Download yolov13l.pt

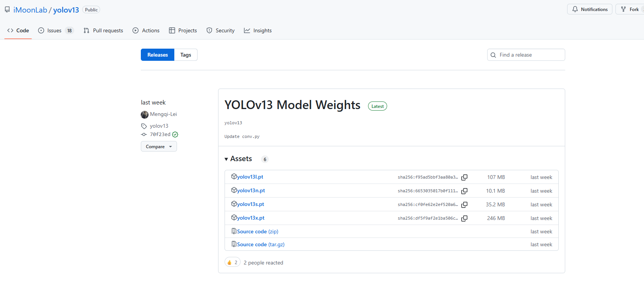pyautogui.click(x=250, y=177)
